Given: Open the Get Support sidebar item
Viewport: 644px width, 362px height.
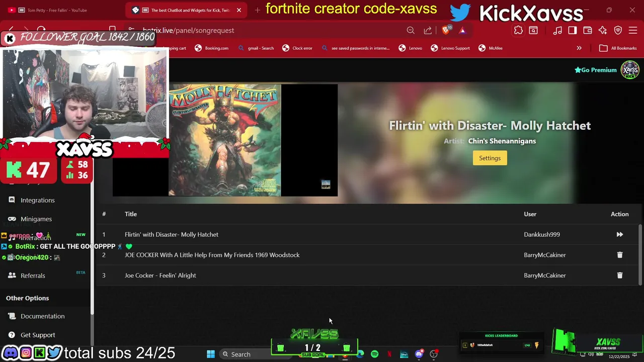Looking at the screenshot, I should 38,335.
